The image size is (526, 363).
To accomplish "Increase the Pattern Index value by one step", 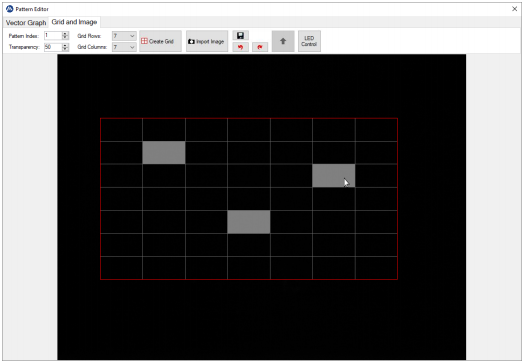I will point(65,34).
